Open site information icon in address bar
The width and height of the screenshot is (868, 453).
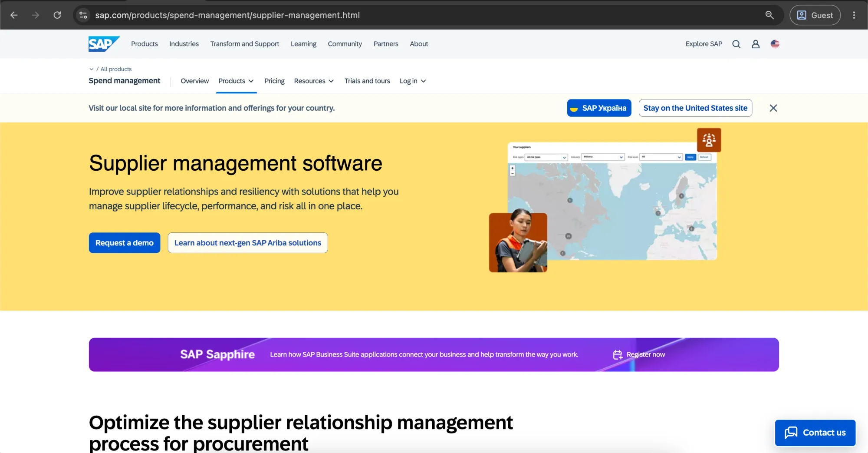coord(83,15)
